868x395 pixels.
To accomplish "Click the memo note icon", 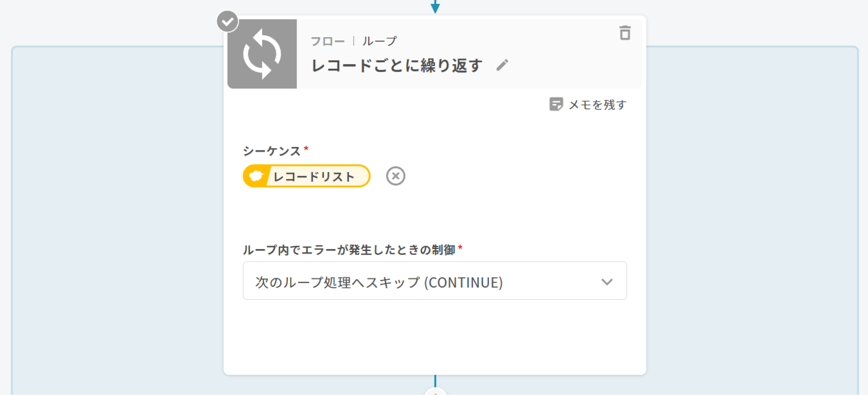I will pyautogui.click(x=556, y=104).
